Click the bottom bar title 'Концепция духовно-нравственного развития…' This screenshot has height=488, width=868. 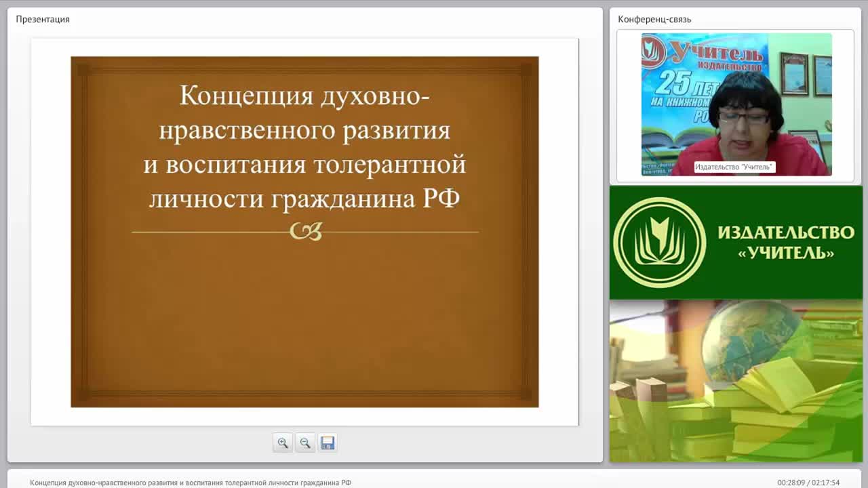[x=191, y=483]
